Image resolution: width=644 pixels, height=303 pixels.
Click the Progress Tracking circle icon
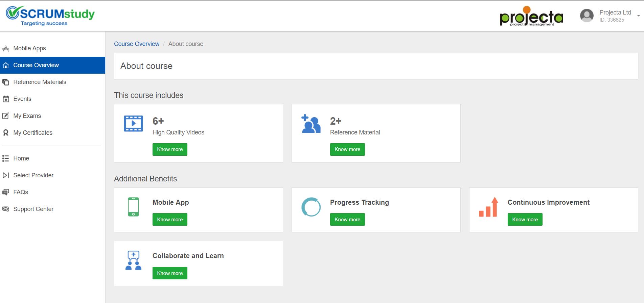tap(311, 207)
